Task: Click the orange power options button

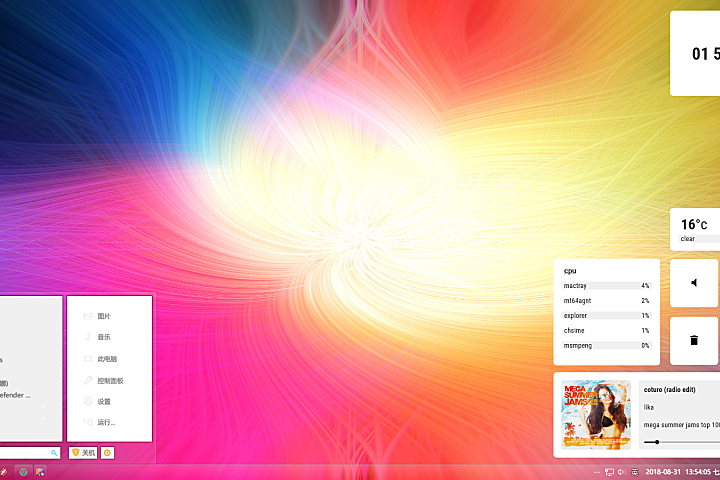Action: [x=107, y=453]
